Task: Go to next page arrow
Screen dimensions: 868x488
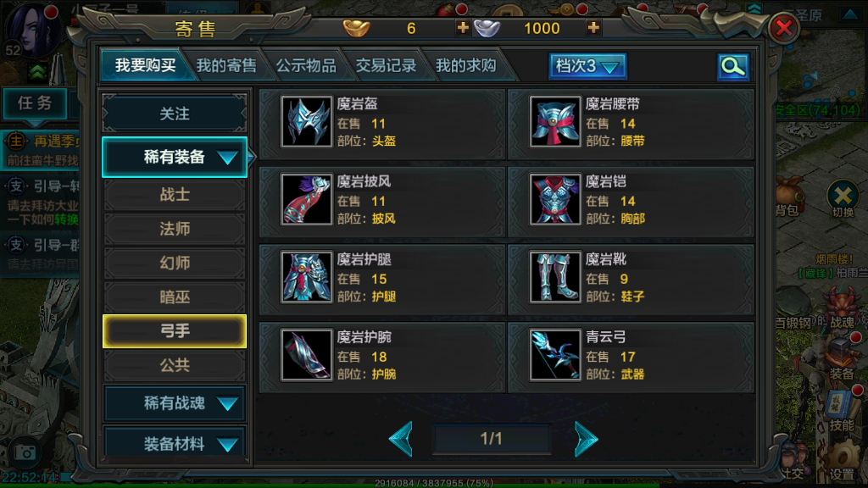Action: 586,439
